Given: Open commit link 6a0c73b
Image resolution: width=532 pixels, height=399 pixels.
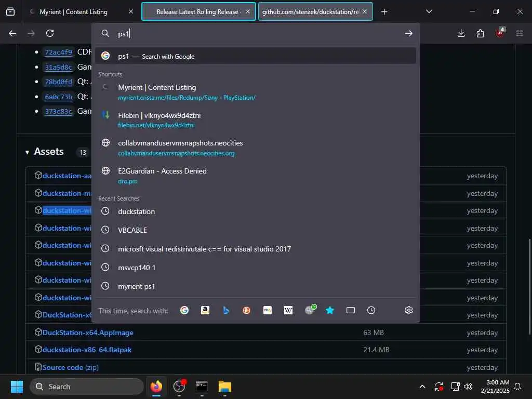Looking at the screenshot, I should 58,97.
